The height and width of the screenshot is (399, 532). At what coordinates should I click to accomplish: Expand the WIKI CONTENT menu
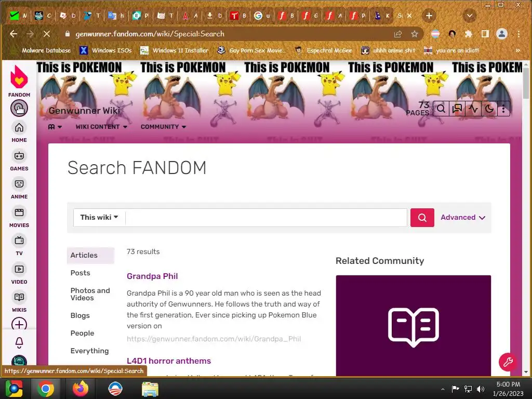pyautogui.click(x=101, y=127)
